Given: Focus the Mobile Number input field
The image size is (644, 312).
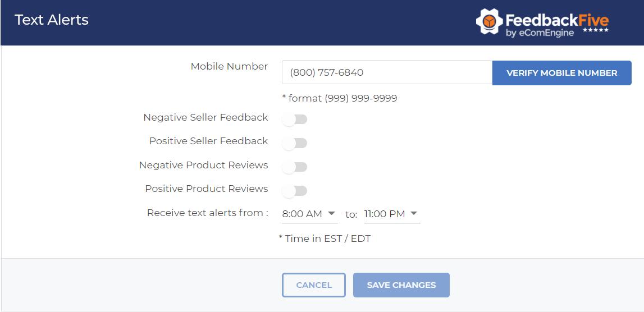Looking at the screenshot, I should click(x=387, y=72).
